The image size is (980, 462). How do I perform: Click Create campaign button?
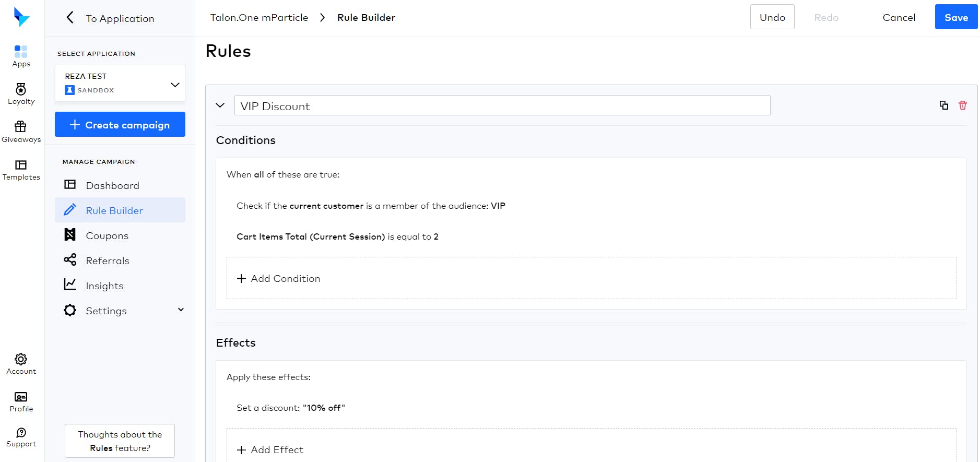(120, 124)
